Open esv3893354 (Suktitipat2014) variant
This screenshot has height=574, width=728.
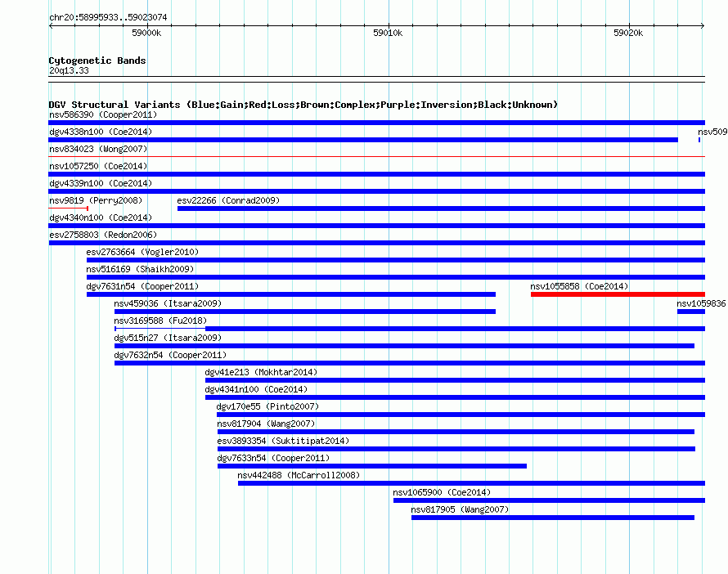point(283,441)
